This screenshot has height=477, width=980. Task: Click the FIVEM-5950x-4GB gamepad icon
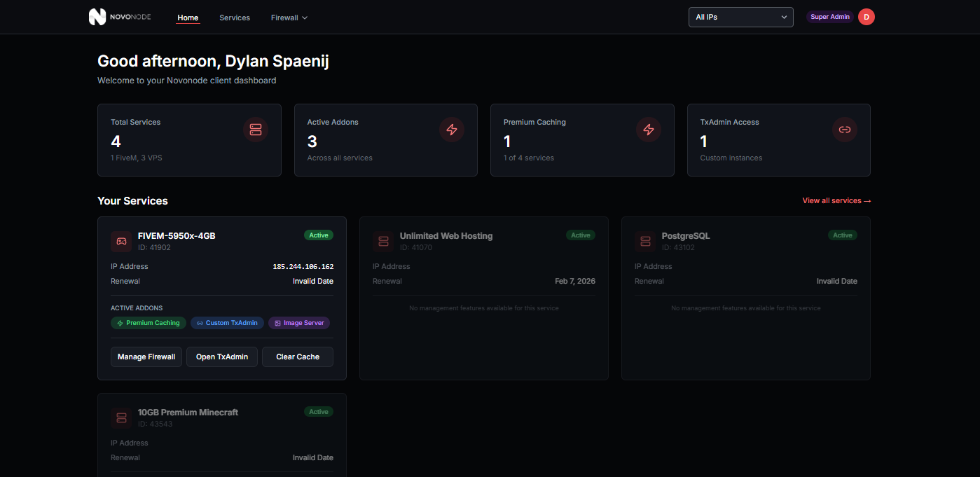tap(121, 241)
